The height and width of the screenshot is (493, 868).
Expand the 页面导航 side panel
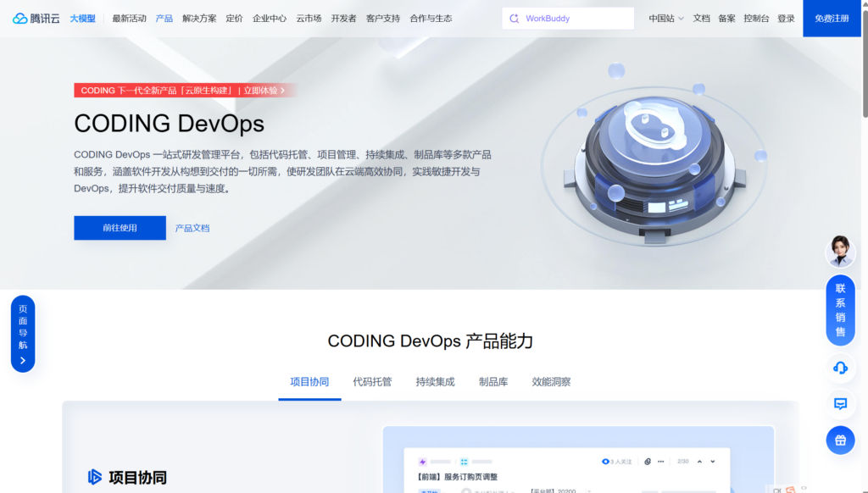(23, 334)
